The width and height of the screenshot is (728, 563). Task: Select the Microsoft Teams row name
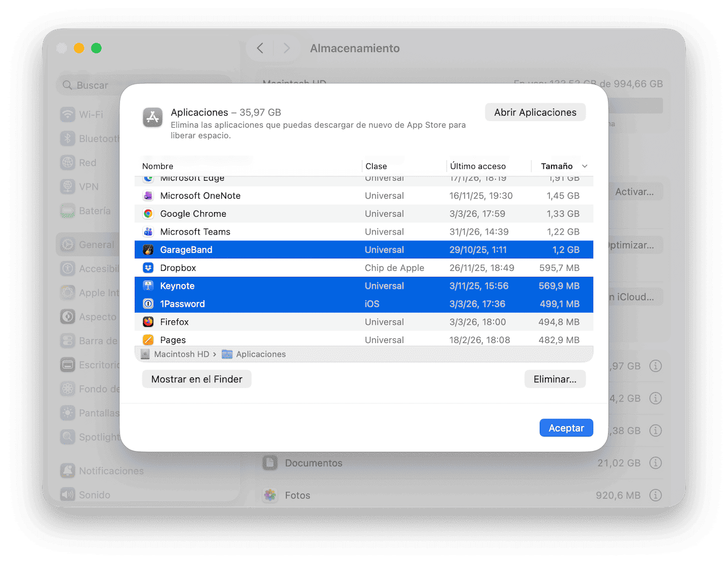coord(195,232)
